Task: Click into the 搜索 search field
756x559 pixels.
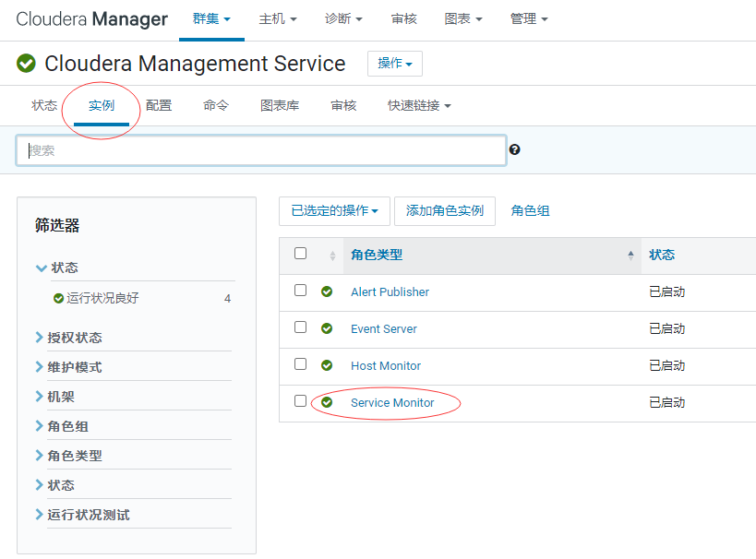Action: pos(261,150)
